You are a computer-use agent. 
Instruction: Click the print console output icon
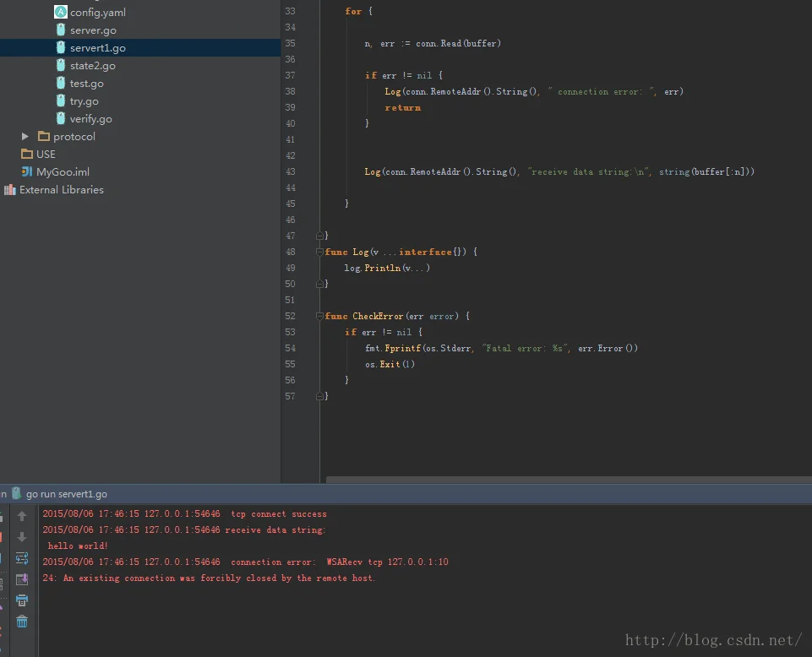click(22, 600)
